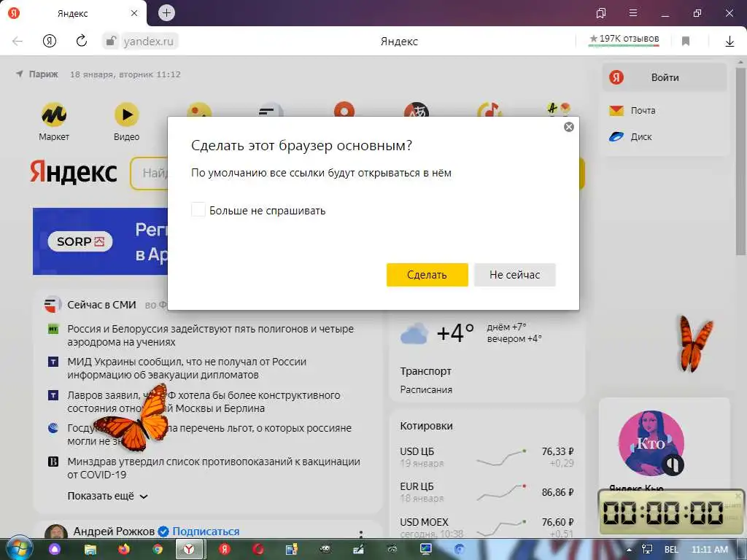Open the 'Котировки' quotes heading
747x560 pixels.
[x=426, y=426]
